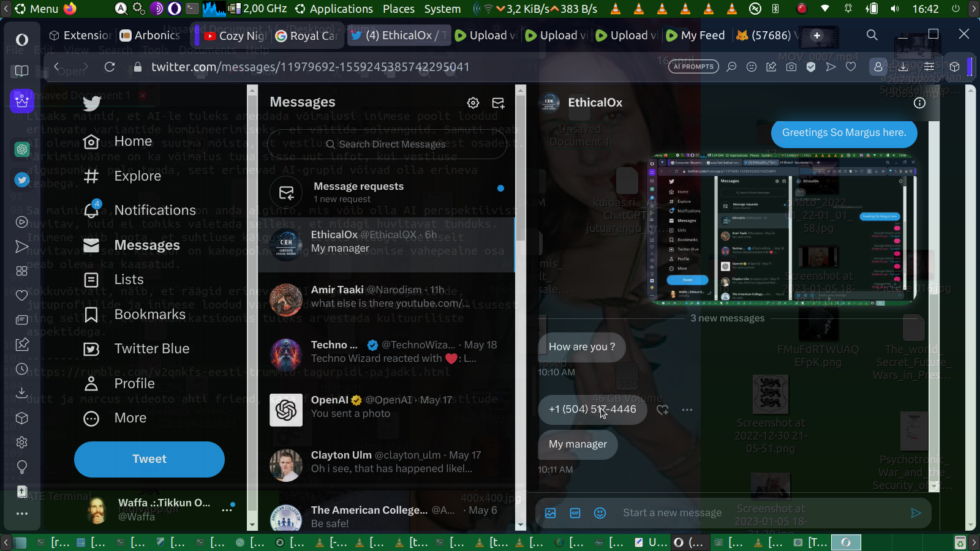
Task: Select the 'My manager' chat message
Action: [x=578, y=444]
